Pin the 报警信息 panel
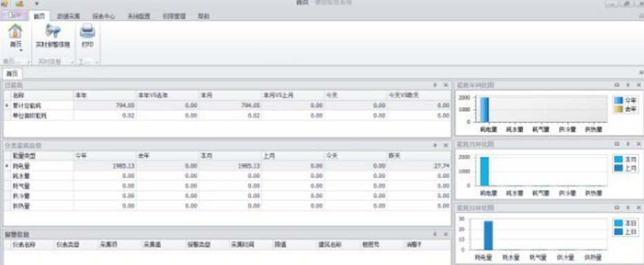 (435, 234)
